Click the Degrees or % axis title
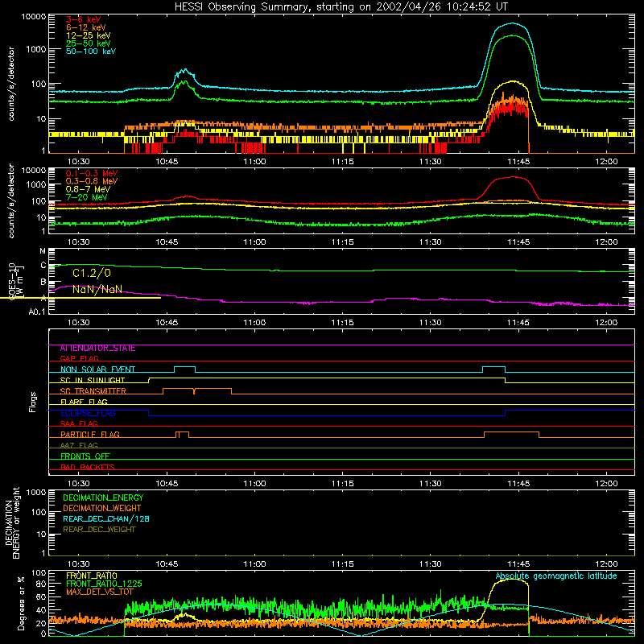644x644 pixels. [x=21, y=603]
